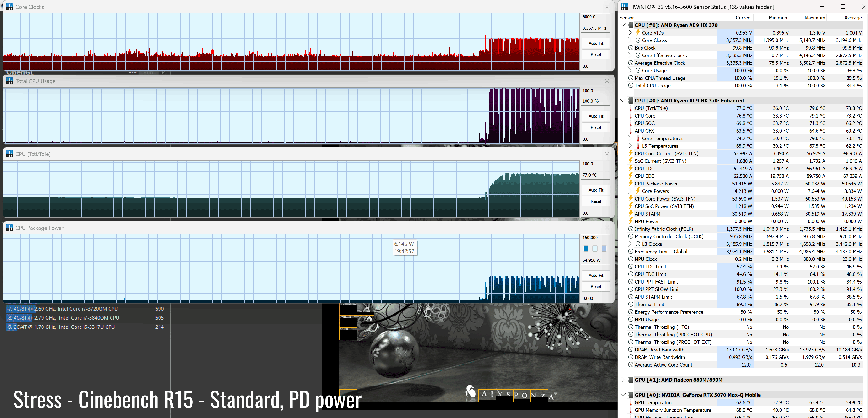
Task: Expand the GPU [#1] AMD Radeon 880M/890M group
Action: (623, 380)
